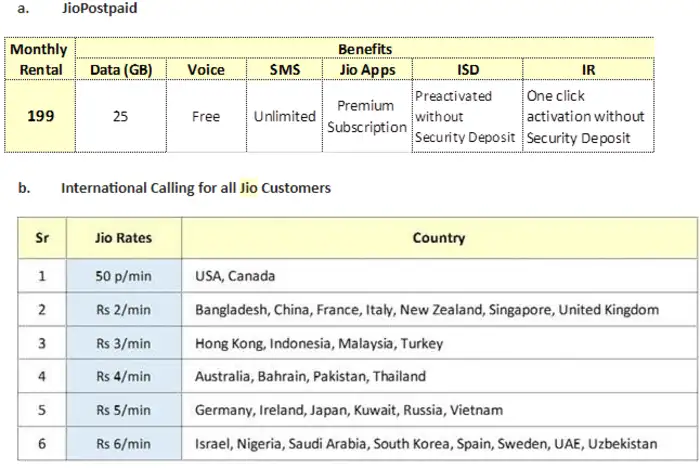Viewport: 700px width, 468px height.
Task: Click the International Calling section heading
Action: point(195,187)
